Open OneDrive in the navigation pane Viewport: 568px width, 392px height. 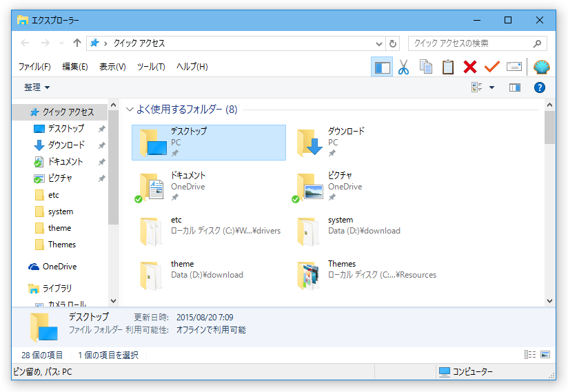(x=52, y=267)
